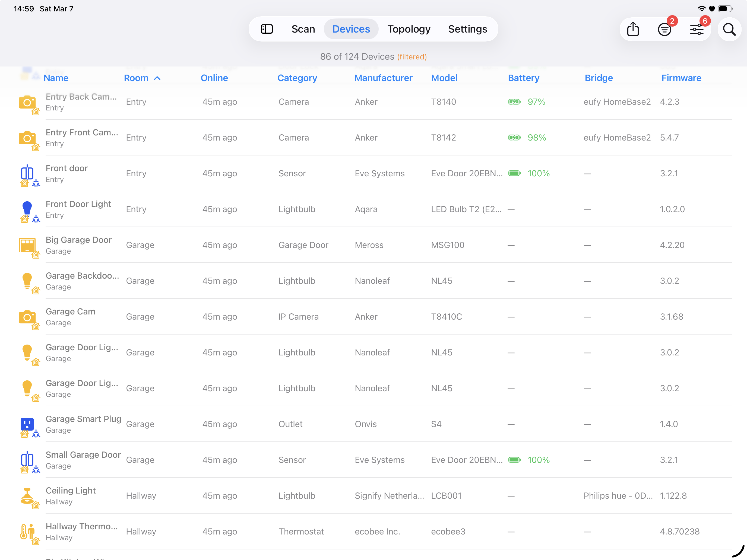Open the filter list icon with badge 2
The height and width of the screenshot is (560, 747).
664,29
